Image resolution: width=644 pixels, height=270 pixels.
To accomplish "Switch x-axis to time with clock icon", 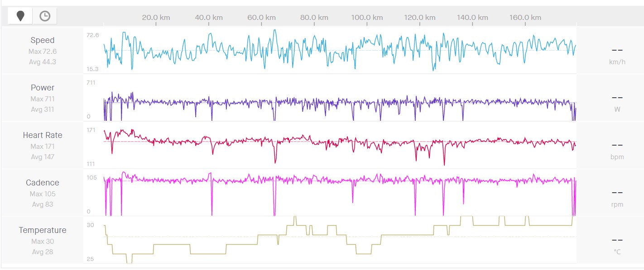I will (x=45, y=16).
